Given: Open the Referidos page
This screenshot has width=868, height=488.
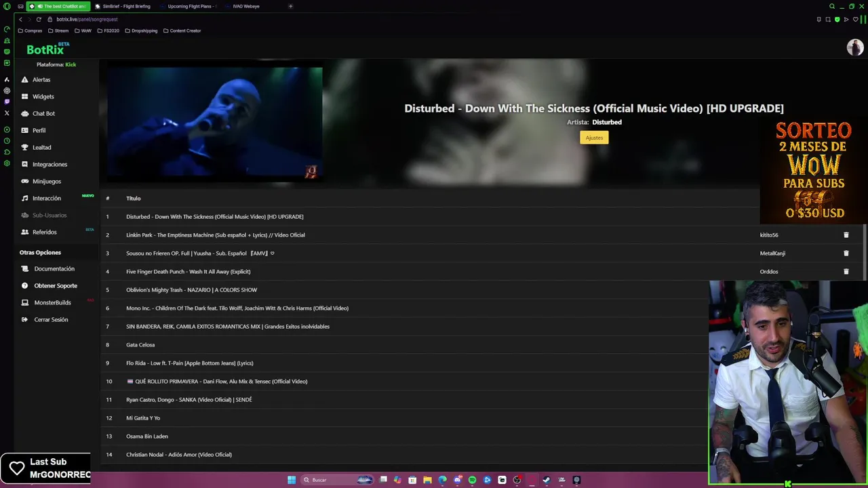Looking at the screenshot, I should click(44, 232).
